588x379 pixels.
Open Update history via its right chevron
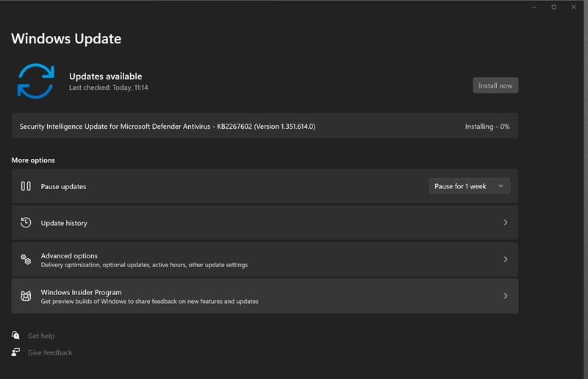coord(505,223)
